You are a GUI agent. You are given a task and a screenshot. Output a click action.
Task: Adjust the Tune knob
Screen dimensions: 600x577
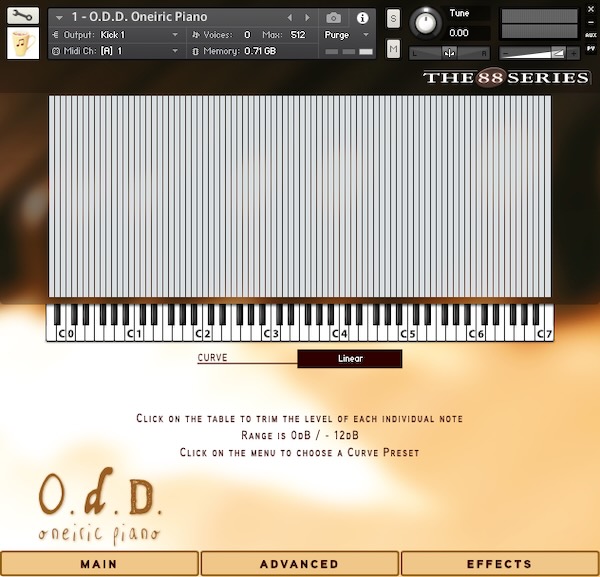point(426,23)
